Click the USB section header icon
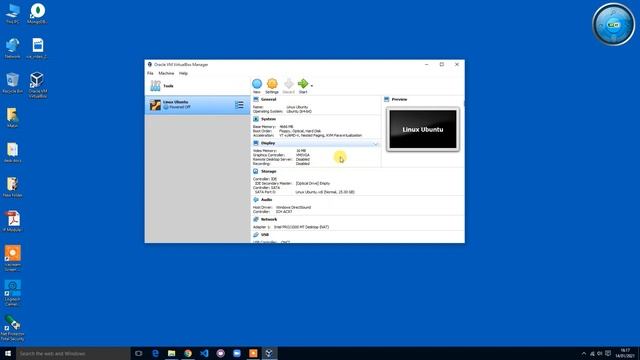 tap(256, 235)
